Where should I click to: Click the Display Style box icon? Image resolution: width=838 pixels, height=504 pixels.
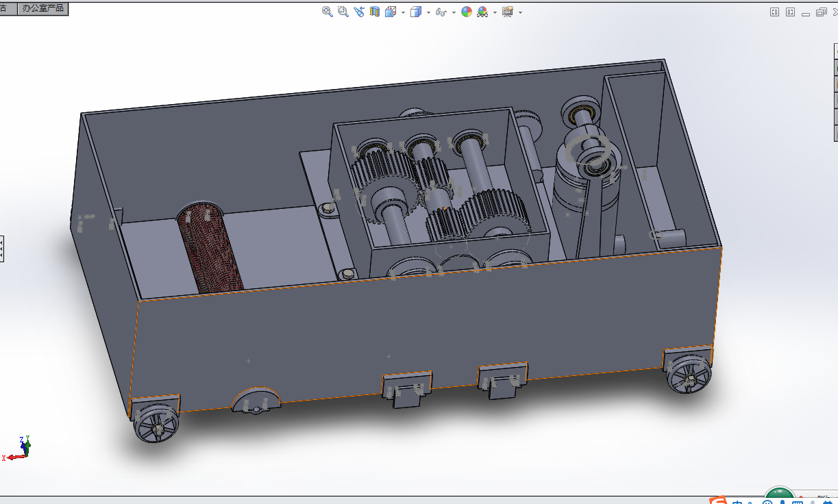pos(415,12)
